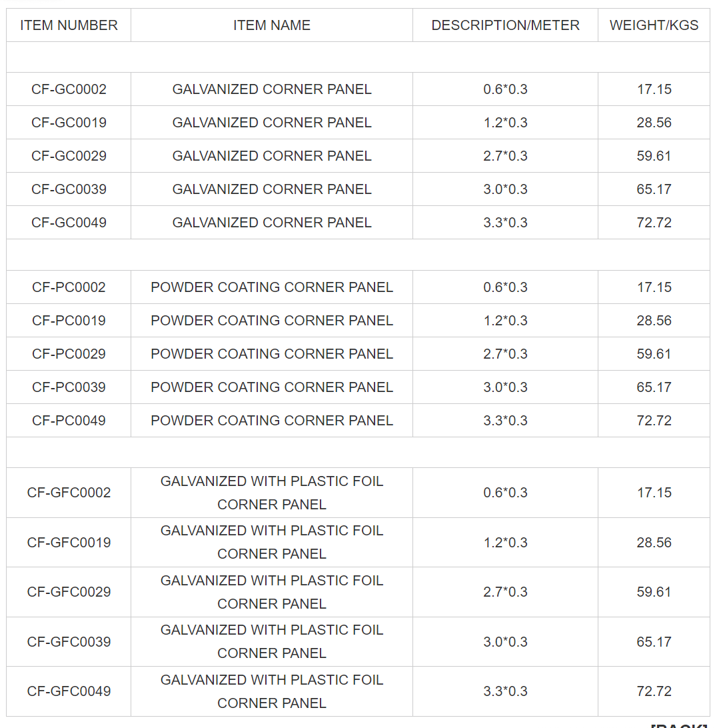717x728 pixels.
Task: Select item number CF-GC0019 cell
Action: click(x=69, y=123)
